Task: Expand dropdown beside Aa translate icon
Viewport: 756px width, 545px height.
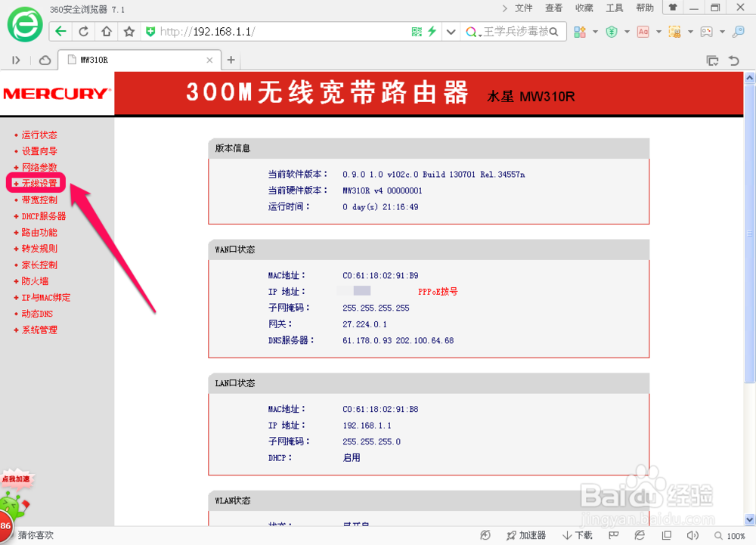Action: [x=658, y=32]
